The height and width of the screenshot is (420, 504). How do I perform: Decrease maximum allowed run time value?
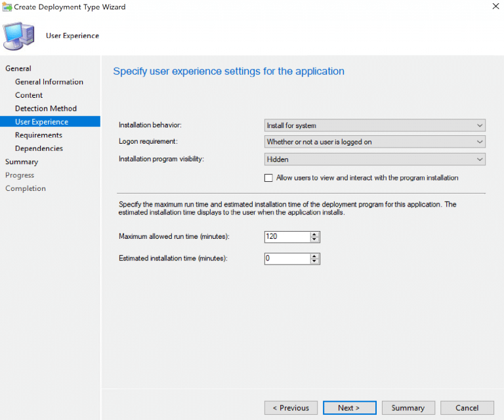click(x=315, y=240)
